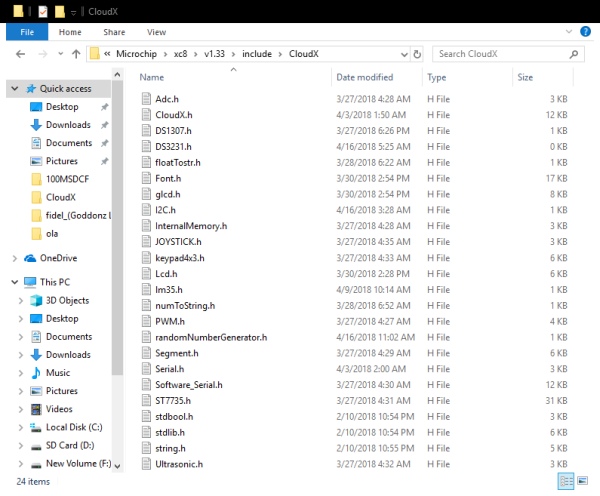600x496 pixels.
Task: Click the Back navigation arrow
Action: pos(21,54)
